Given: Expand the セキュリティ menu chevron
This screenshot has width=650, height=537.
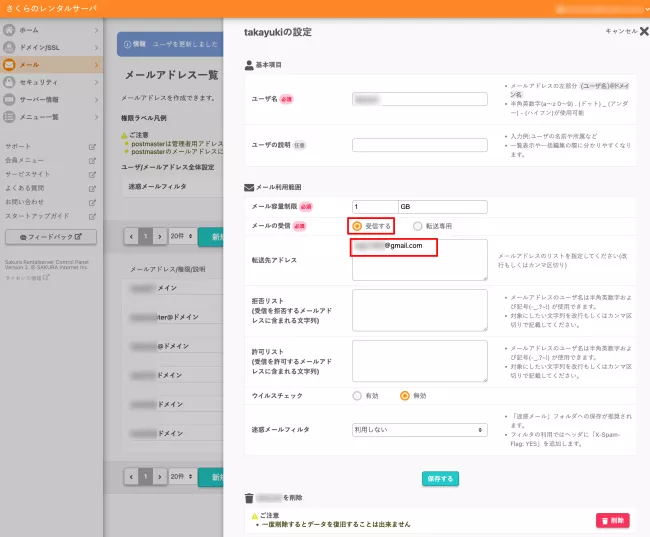Looking at the screenshot, I should coord(96,82).
